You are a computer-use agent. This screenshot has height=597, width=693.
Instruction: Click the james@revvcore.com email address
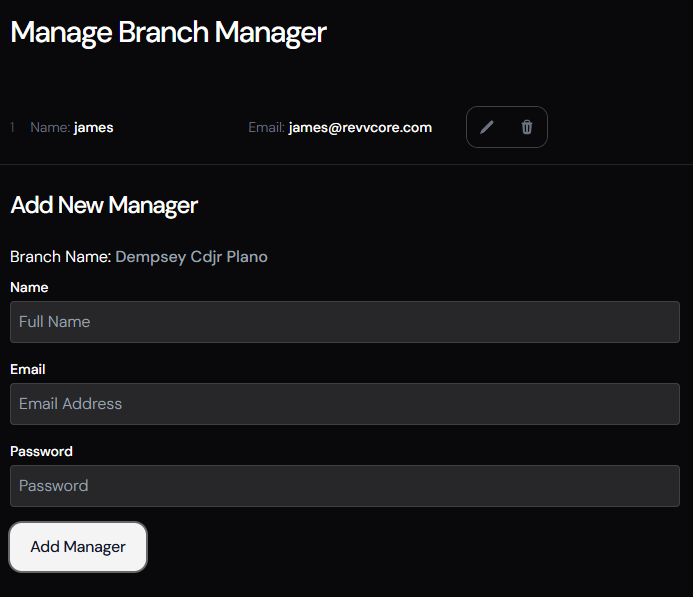click(360, 127)
